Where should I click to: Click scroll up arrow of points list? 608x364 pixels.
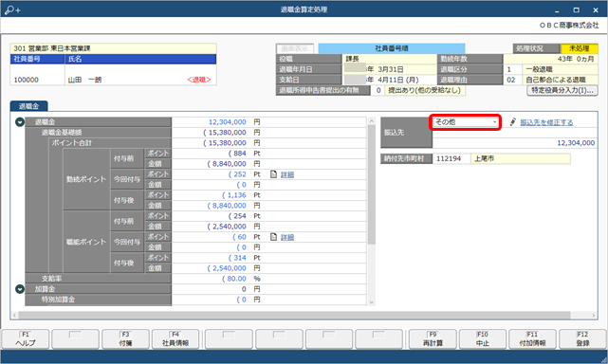pos(372,121)
